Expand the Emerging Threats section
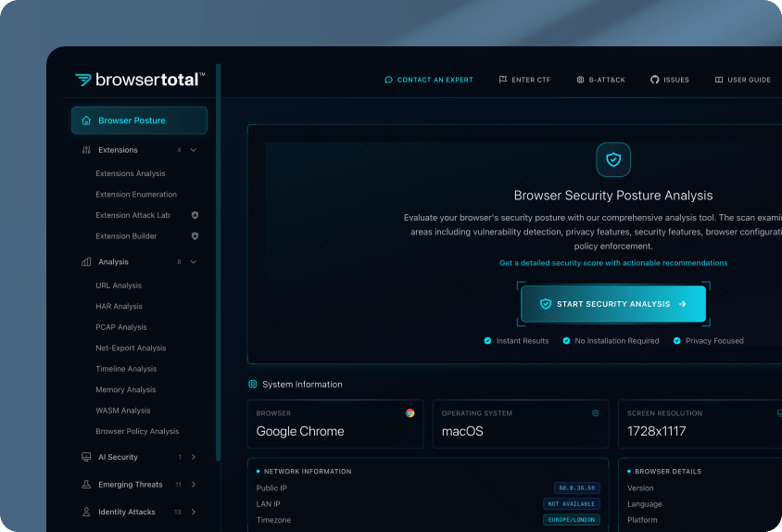Screen dimensions: 782x532 (x=194, y=485)
